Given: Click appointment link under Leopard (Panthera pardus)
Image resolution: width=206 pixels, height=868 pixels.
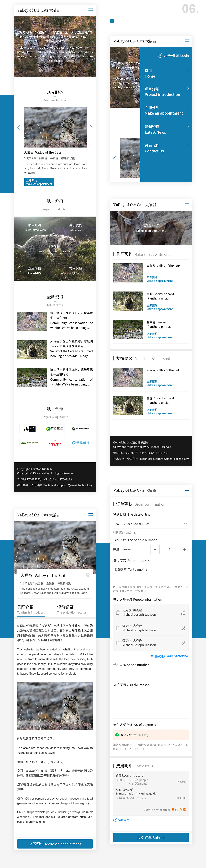Looking at the screenshot, I should click(x=159, y=336).
